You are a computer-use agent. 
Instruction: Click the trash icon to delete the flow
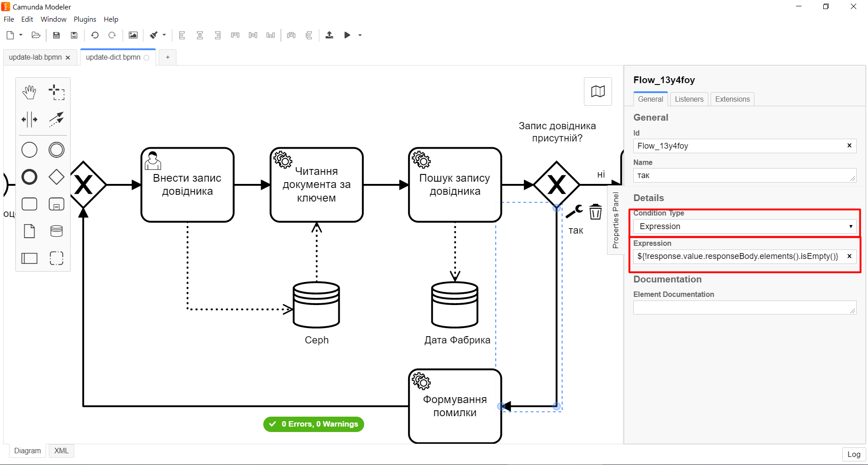pos(595,211)
